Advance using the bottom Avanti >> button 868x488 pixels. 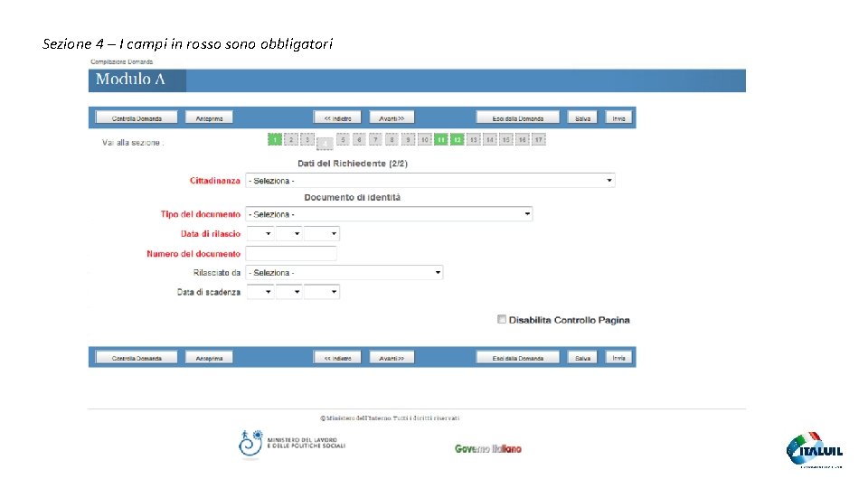[x=392, y=358]
